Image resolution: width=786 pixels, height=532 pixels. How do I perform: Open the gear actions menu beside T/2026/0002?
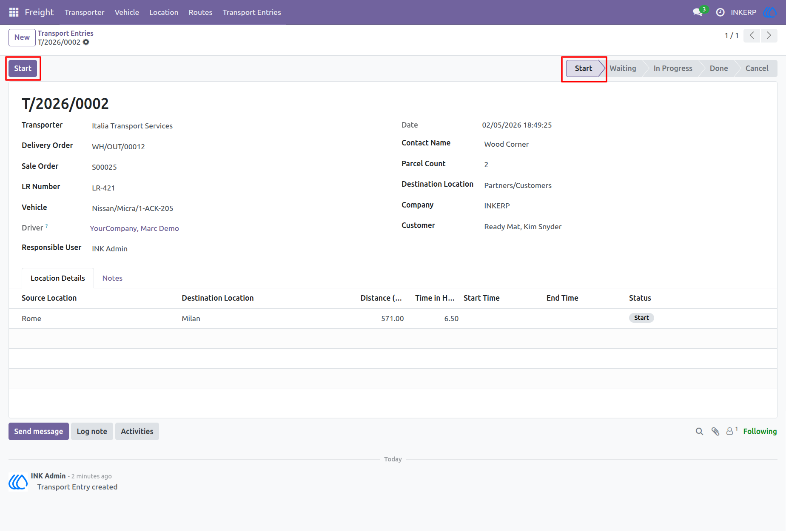pos(86,42)
